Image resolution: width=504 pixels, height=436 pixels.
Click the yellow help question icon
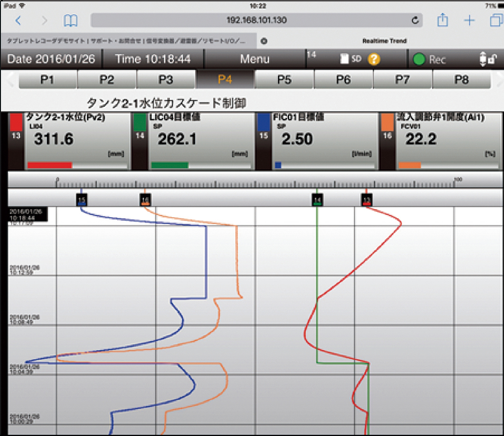pos(374,59)
